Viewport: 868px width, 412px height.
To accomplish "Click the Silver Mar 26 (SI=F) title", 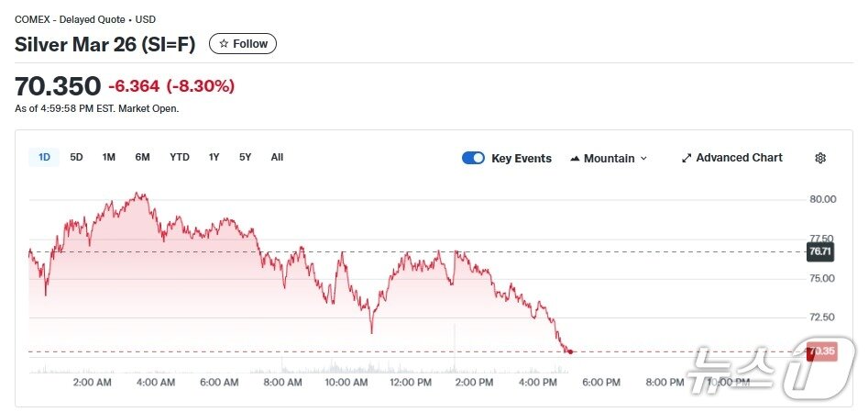I will point(105,44).
